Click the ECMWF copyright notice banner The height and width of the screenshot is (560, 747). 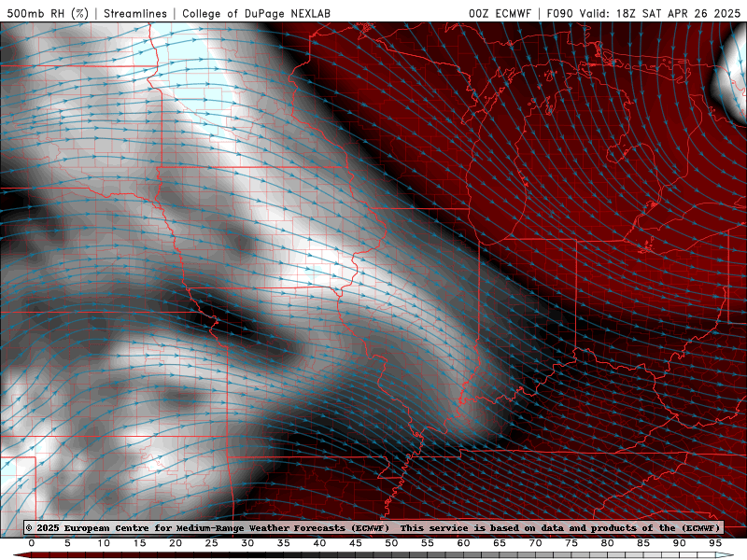[x=373, y=527]
